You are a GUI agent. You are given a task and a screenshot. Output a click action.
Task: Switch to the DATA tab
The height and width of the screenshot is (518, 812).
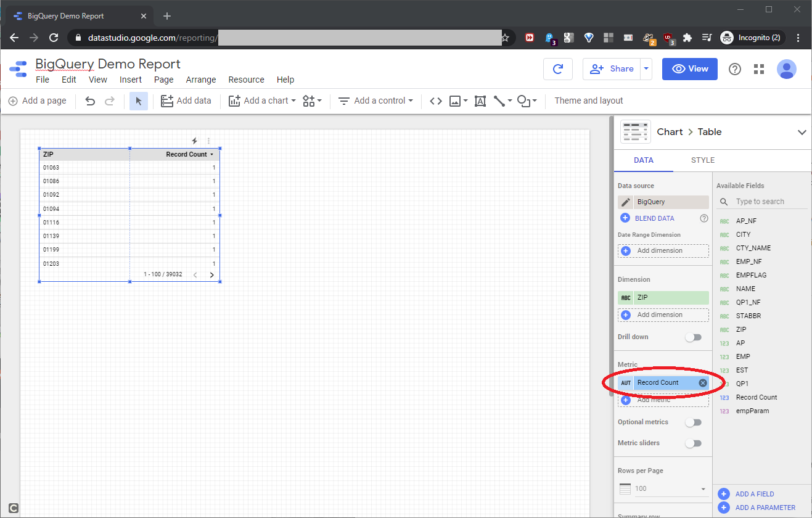click(644, 160)
